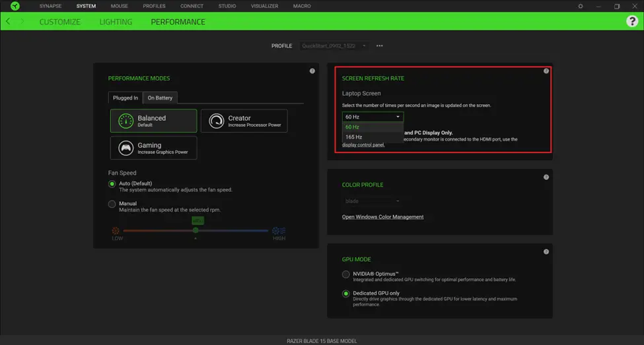This screenshot has width=644, height=345.
Task: Click GPU Mode info icon
Action: tap(546, 252)
